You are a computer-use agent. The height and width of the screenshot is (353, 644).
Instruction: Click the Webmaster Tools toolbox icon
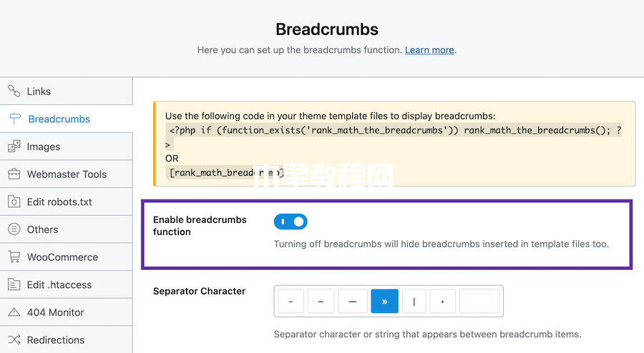[x=14, y=174]
